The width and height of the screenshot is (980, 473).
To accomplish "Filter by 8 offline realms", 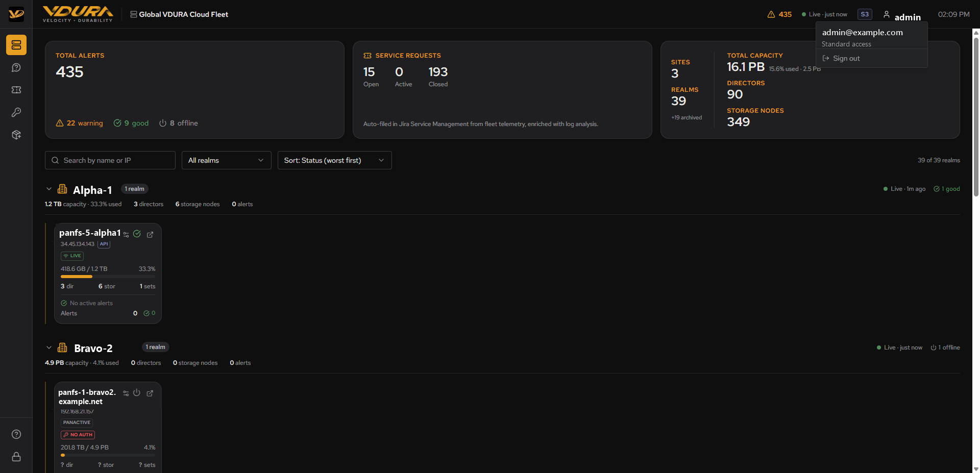I will click(178, 123).
